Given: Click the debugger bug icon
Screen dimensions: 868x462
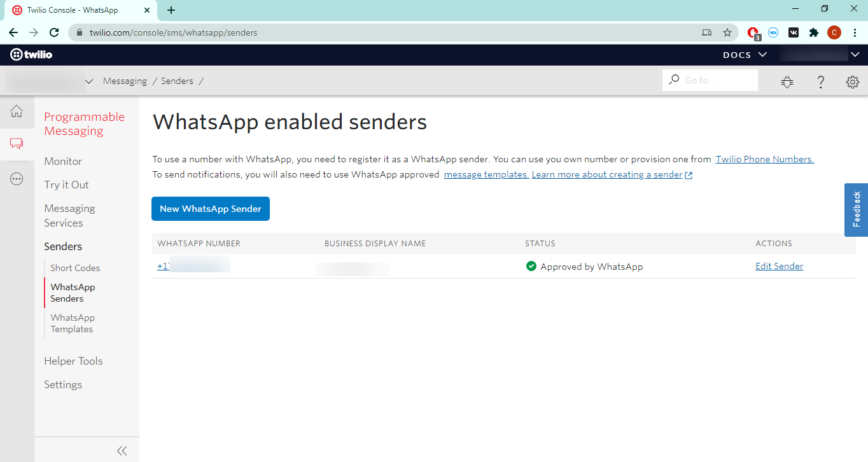Looking at the screenshot, I should point(788,81).
